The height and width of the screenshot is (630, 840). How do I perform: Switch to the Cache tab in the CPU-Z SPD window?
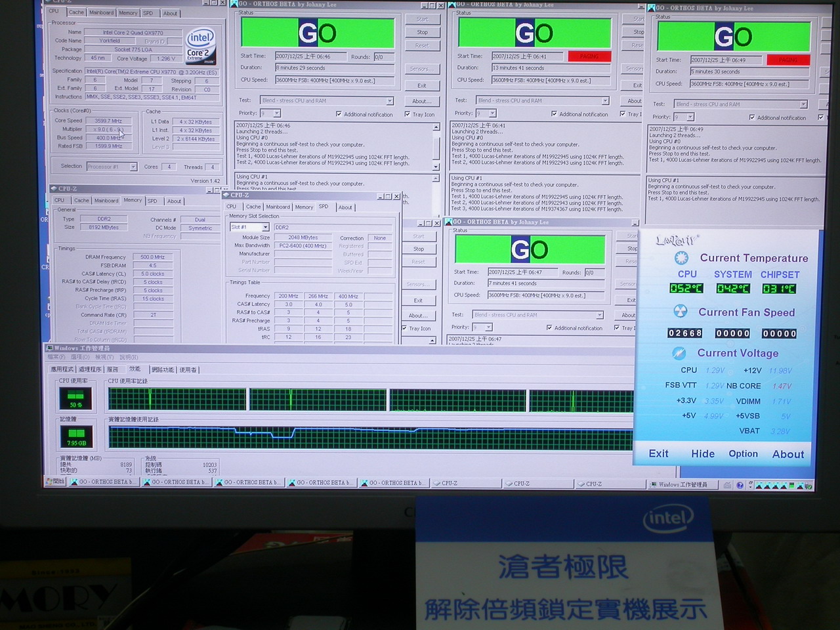(x=253, y=207)
